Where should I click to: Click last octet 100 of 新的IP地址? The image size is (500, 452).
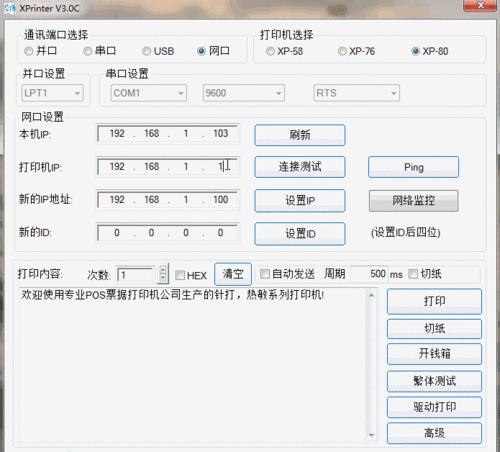[x=221, y=200]
